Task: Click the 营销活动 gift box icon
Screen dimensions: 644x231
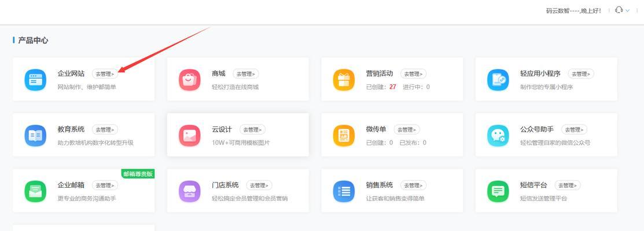Action: pyautogui.click(x=344, y=80)
